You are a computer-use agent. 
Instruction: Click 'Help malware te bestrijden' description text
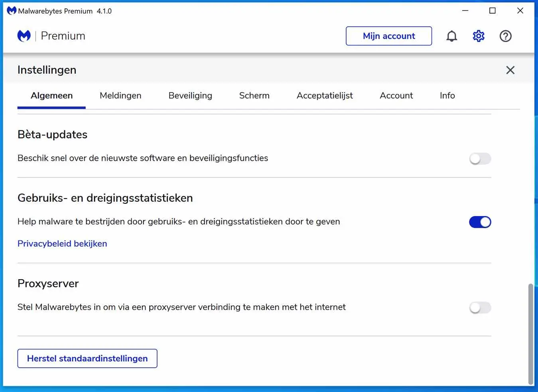[179, 222]
